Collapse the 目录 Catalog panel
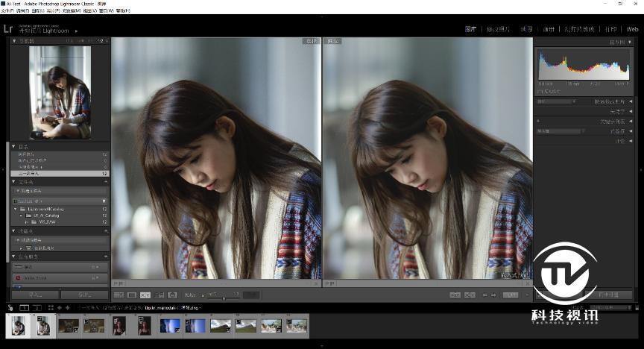Screen dimensions: 644x349 point(14,146)
